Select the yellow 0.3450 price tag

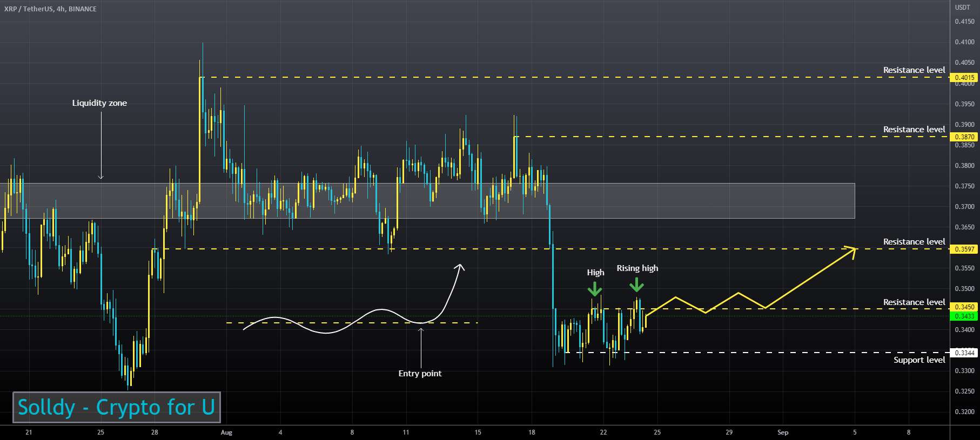[964, 307]
